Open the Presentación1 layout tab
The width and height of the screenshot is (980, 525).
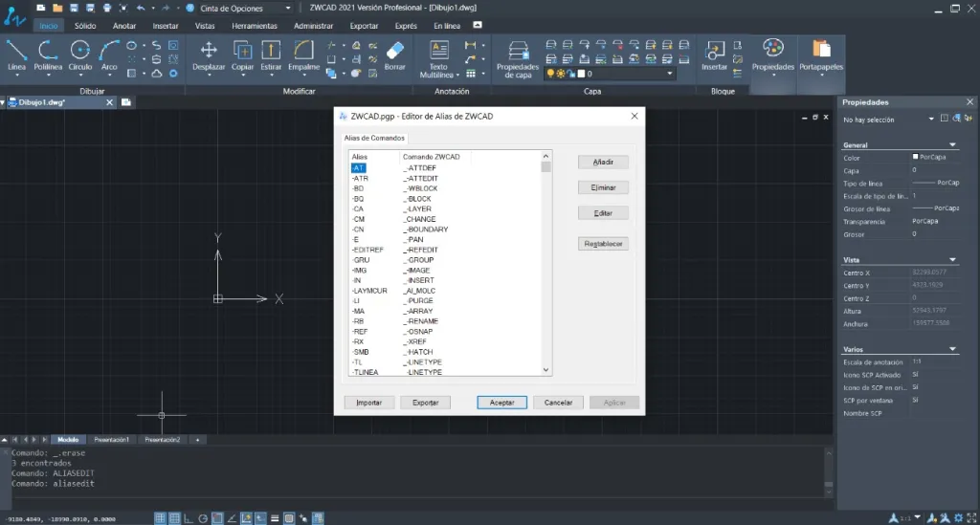(x=111, y=440)
